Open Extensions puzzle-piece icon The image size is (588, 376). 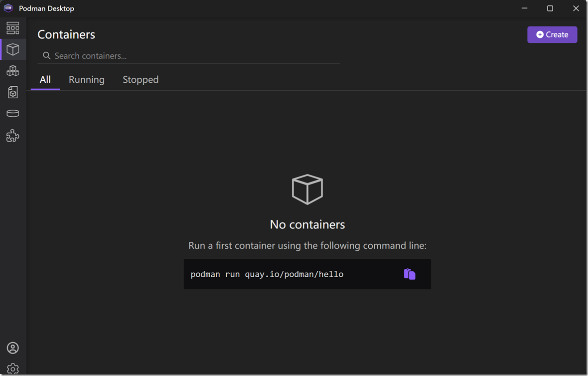coord(13,136)
